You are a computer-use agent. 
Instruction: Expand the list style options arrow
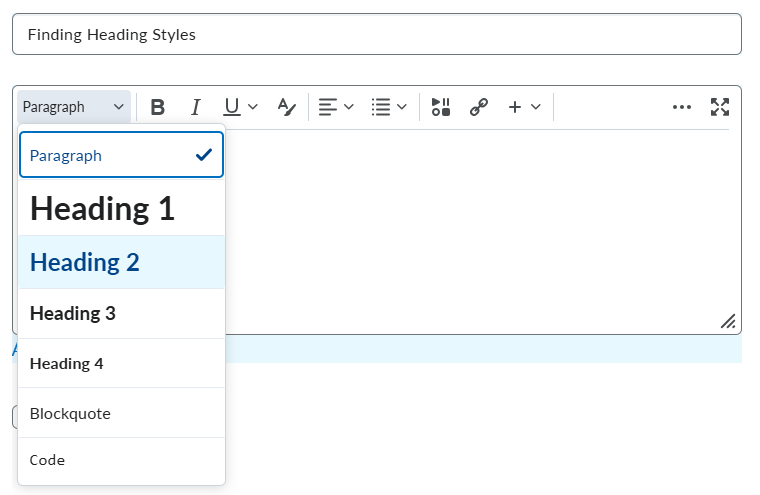pos(402,107)
